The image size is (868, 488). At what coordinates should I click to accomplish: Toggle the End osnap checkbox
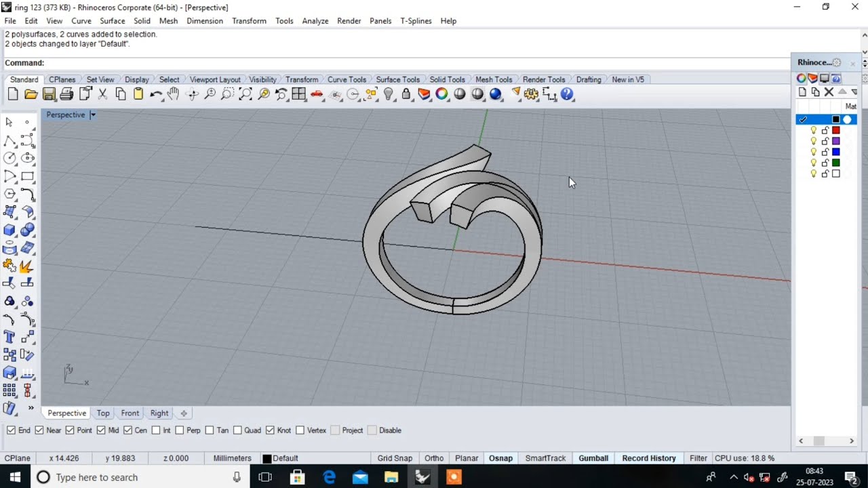(11, 430)
